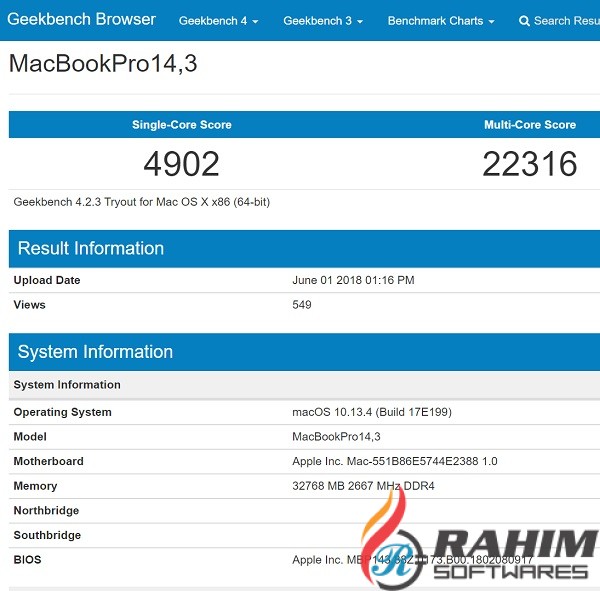Click the Single-Core Score header
Viewport: 600px width, 591px height.
(x=182, y=124)
